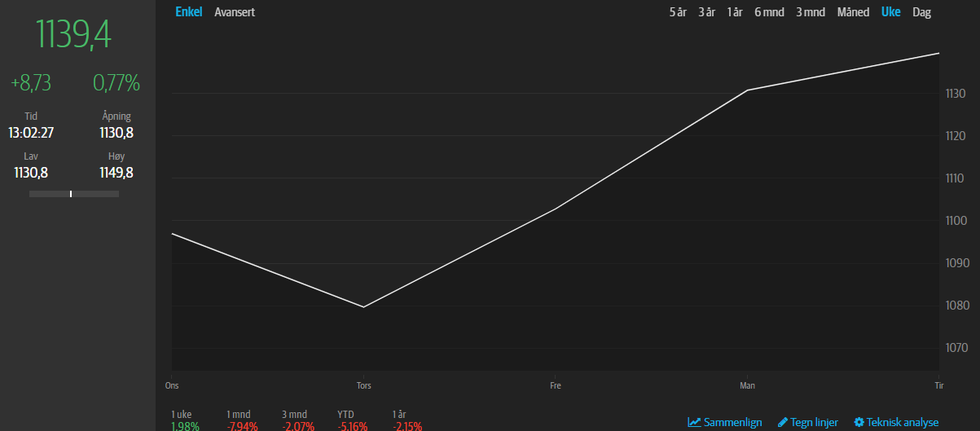Viewport: 980px width, 431px height.
Task: Select the Uke chart period
Action: pos(891,12)
